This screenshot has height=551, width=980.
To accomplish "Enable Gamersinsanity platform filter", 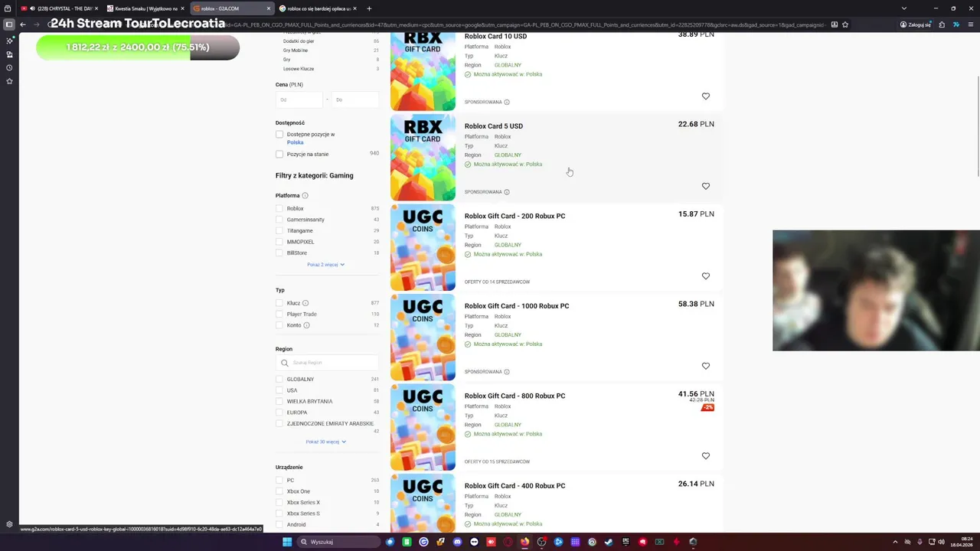I will (x=279, y=220).
